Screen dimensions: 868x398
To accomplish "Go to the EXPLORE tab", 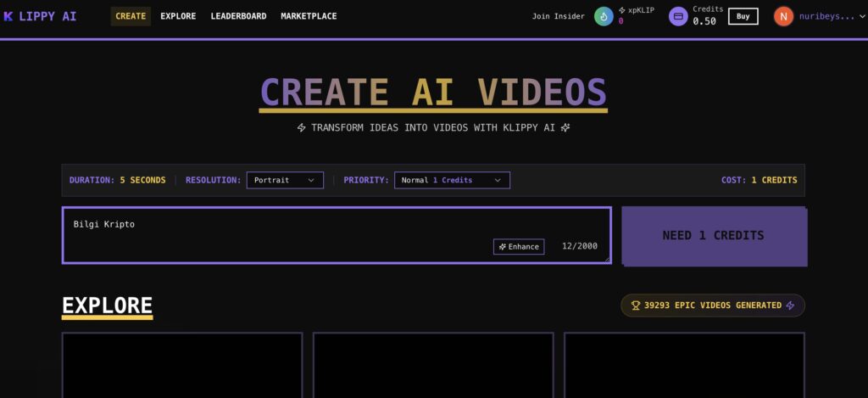I will point(178,16).
